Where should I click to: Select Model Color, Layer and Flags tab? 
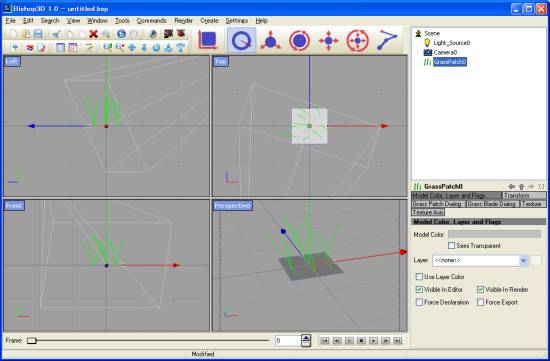coord(457,195)
